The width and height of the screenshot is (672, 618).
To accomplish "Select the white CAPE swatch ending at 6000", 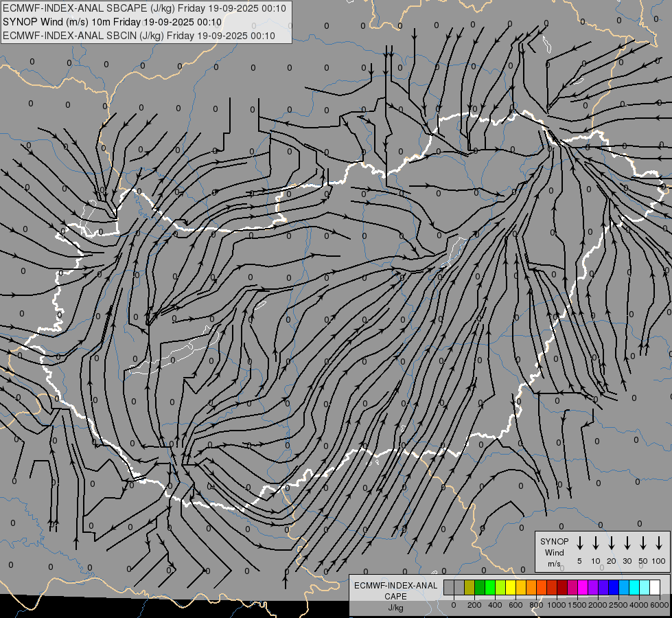I will (x=654, y=587).
